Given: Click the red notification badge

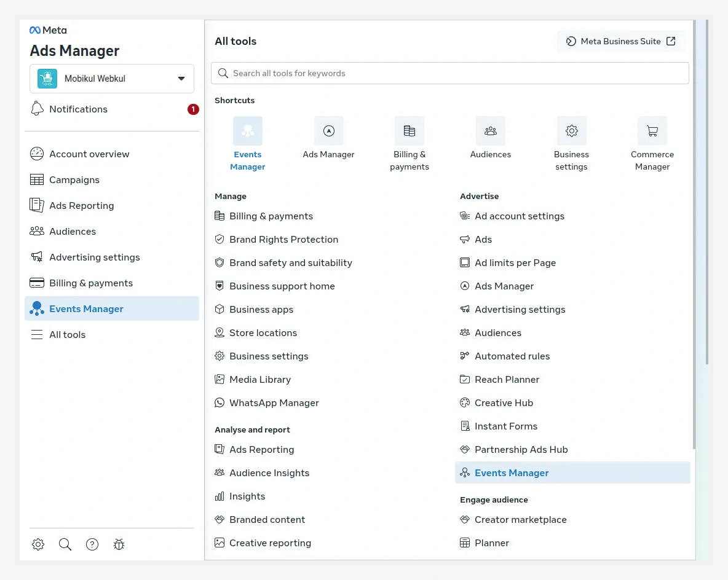Looking at the screenshot, I should [193, 109].
